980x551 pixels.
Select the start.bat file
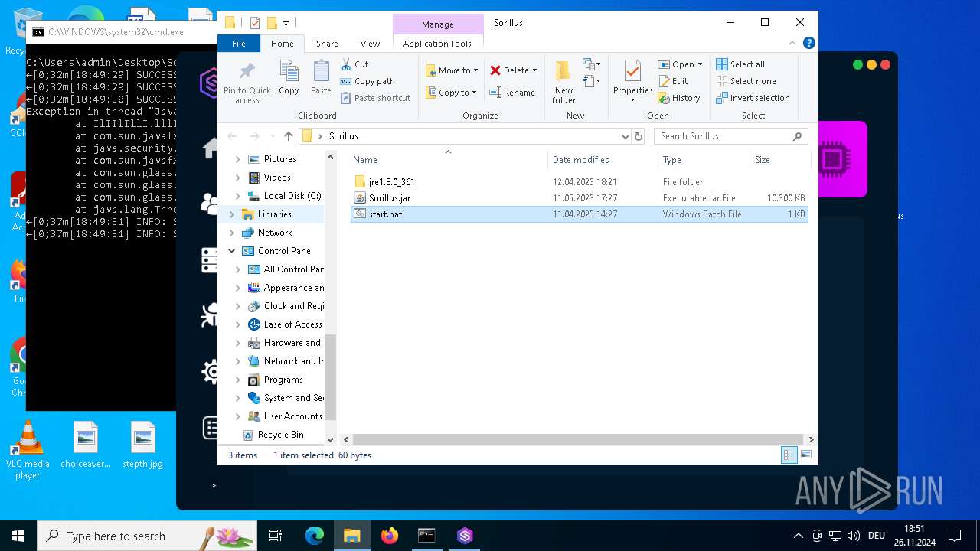(x=579, y=214)
